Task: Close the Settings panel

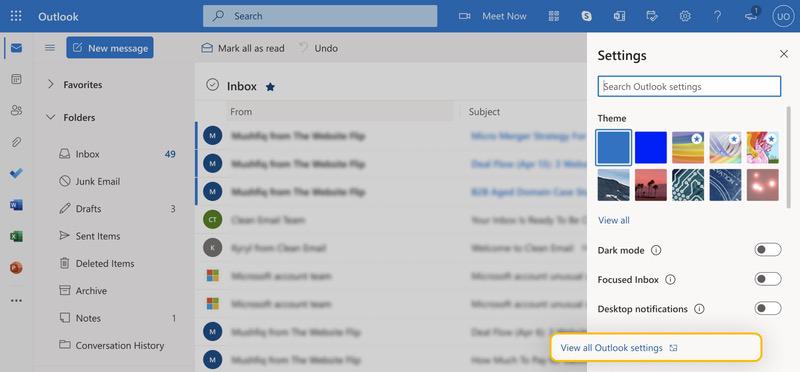Action: tap(784, 54)
